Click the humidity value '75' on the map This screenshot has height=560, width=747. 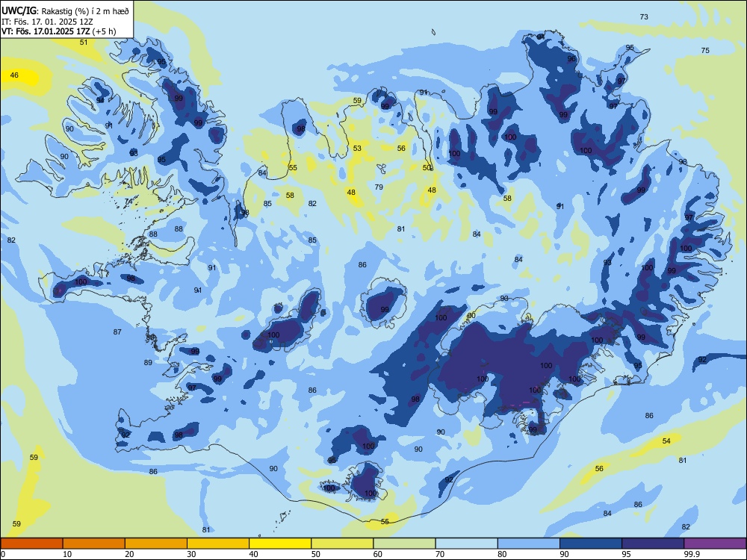(x=705, y=51)
